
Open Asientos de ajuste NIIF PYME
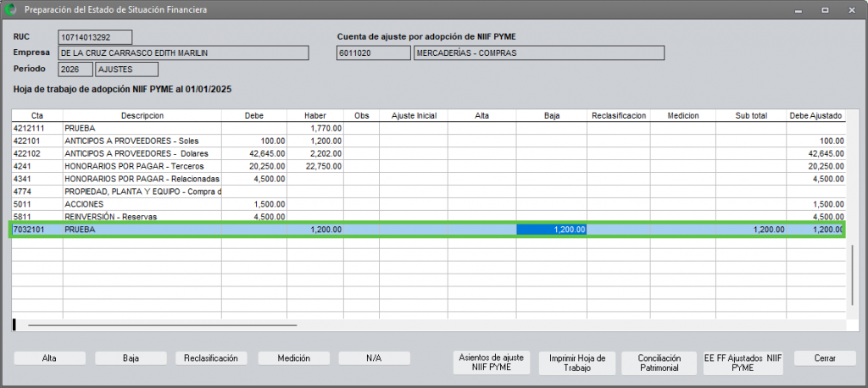491,362
